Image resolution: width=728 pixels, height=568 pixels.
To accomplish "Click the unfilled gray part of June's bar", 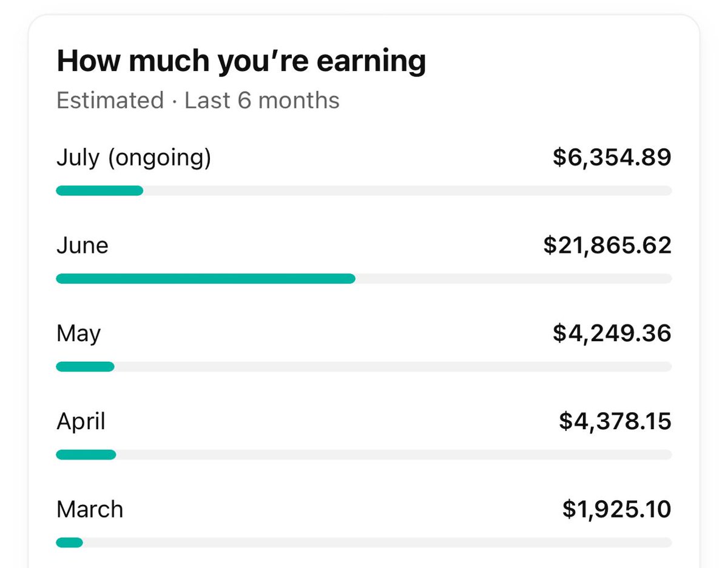I will [513, 278].
